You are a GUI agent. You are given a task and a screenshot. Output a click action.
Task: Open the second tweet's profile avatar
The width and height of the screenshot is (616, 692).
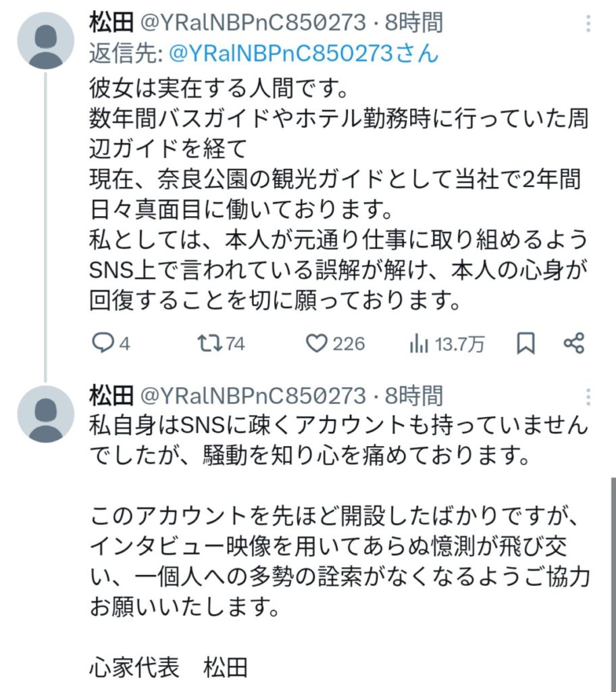(x=45, y=414)
